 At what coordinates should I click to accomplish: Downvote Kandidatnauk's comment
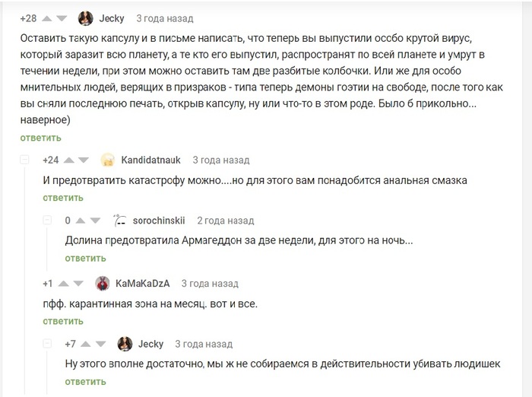pos(84,160)
